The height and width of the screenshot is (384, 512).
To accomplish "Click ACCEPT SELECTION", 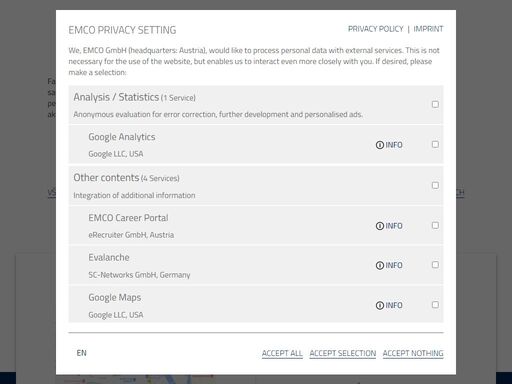I will (x=343, y=353).
